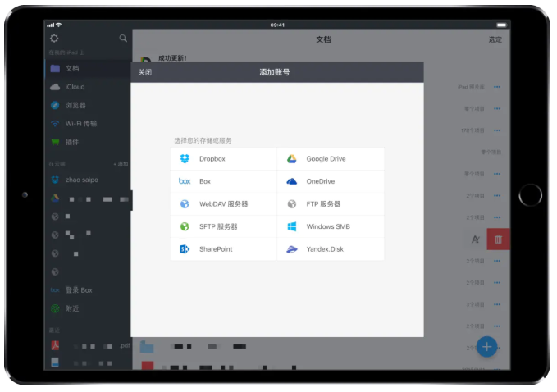The image size is (557, 392).
Task: Select the Box storage option
Action: click(x=204, y=181)
